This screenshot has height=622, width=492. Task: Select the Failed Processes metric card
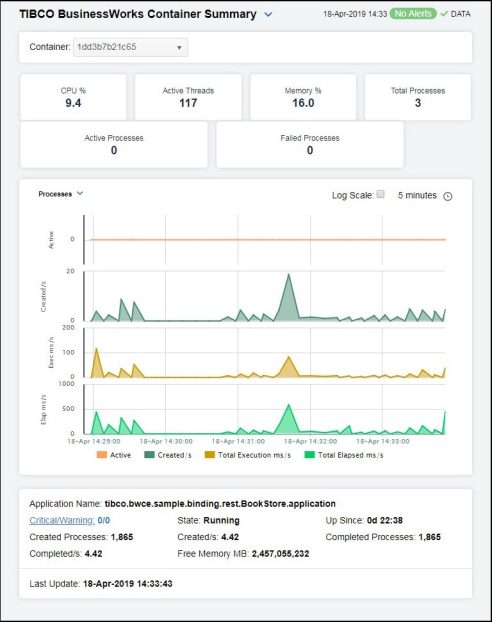310,144
